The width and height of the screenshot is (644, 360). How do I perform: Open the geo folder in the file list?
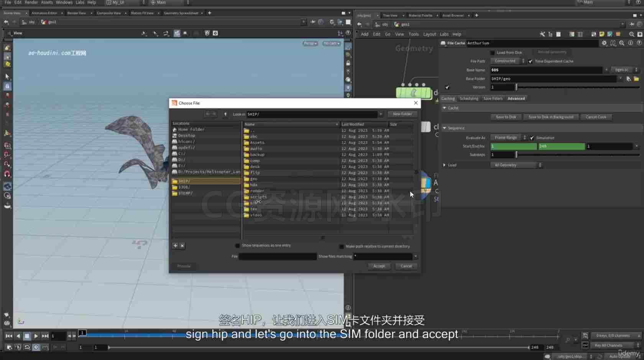pos(253,179)
